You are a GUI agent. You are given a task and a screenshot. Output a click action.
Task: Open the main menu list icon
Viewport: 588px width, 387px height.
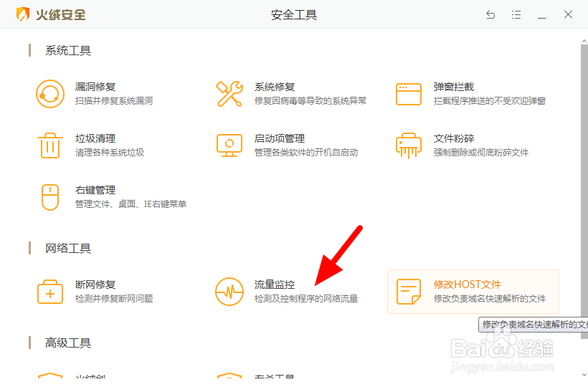pos(516,14)
